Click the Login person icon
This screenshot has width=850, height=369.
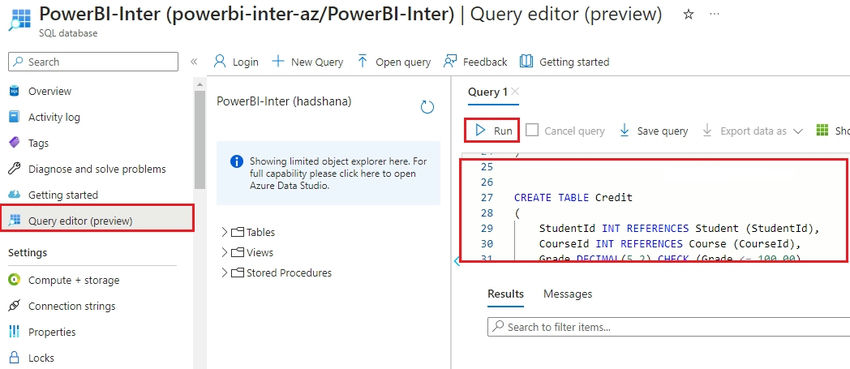pos(220,61)
